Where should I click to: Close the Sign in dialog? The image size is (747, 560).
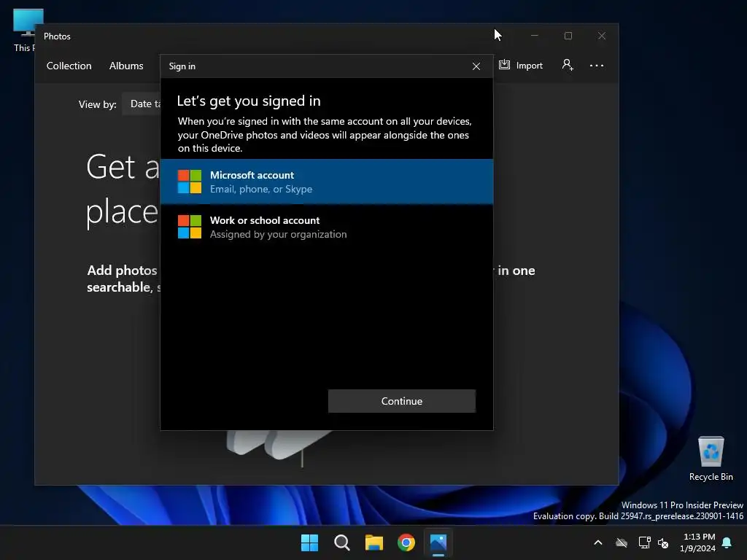click(x=476, y=66)
